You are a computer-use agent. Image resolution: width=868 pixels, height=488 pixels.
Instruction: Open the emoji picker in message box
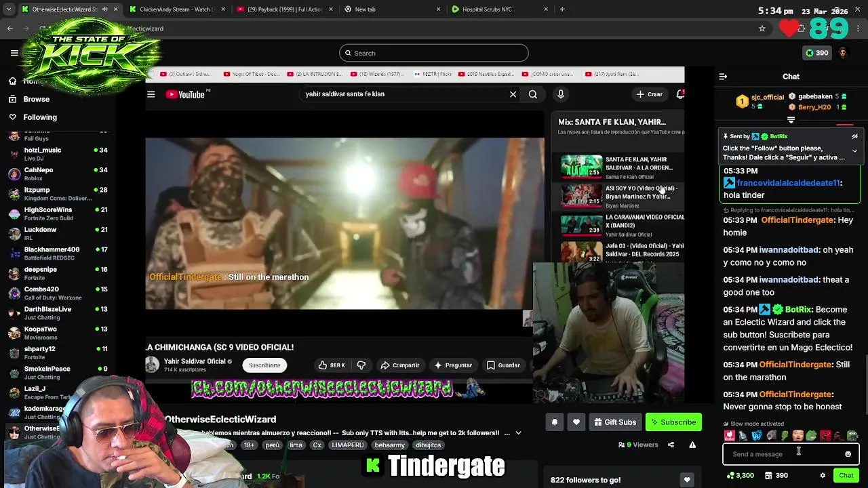click(848, 454)
